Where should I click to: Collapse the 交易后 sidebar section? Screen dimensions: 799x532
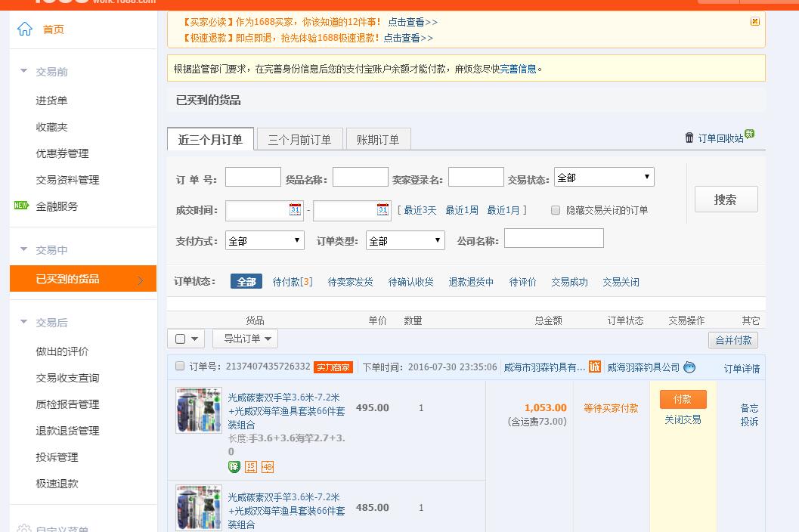click(23, 322)
